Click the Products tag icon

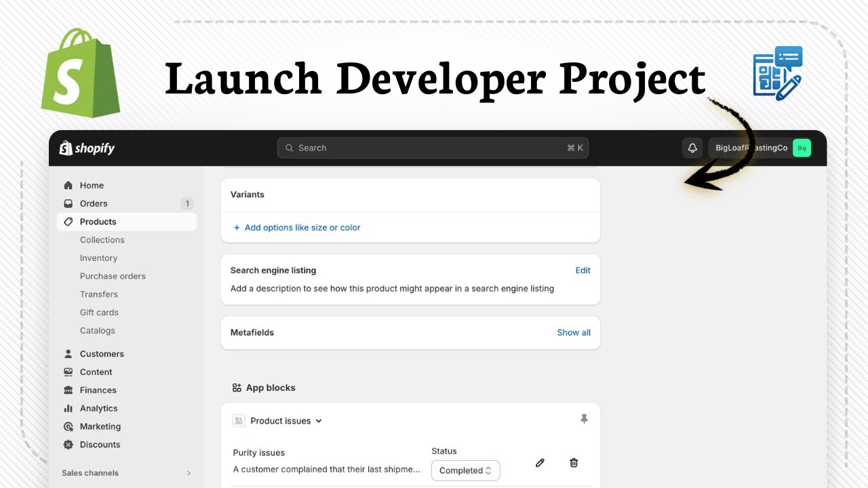68,222
